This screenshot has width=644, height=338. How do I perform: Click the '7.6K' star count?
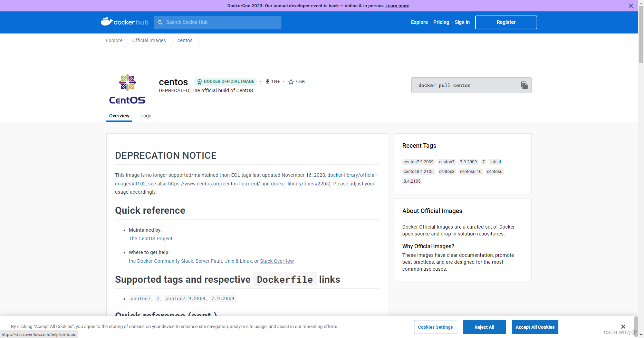(x=300, y=82)
